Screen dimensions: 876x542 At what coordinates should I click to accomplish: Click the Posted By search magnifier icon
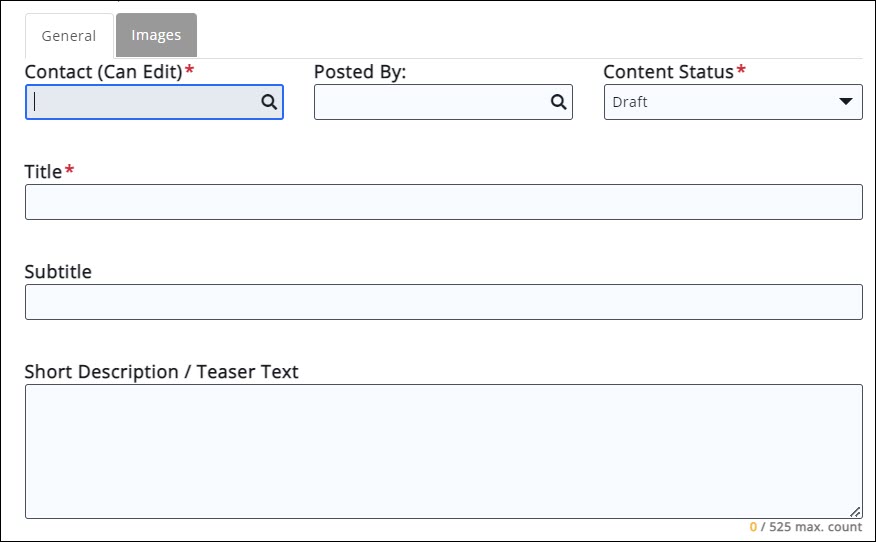click(x=558, y=101)
